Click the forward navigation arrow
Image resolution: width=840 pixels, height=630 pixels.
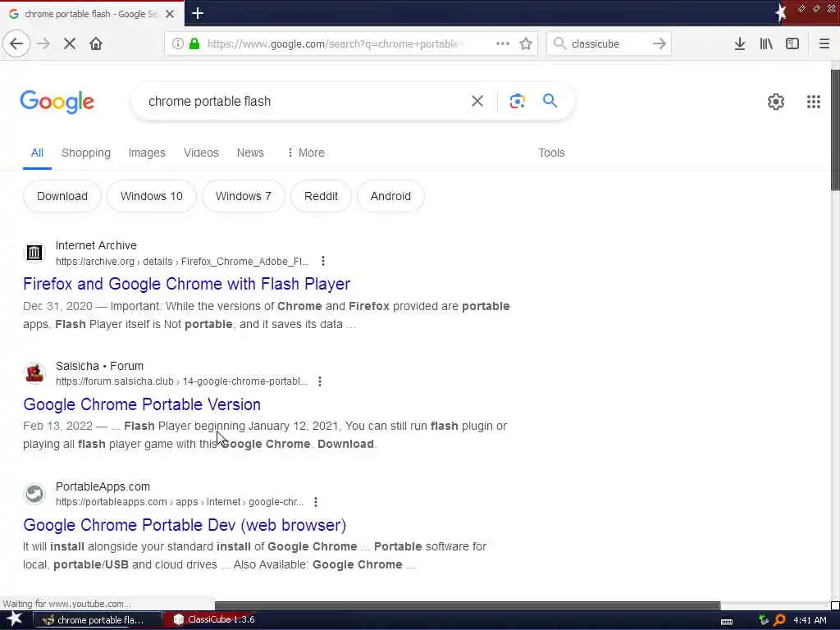(44, 43)
